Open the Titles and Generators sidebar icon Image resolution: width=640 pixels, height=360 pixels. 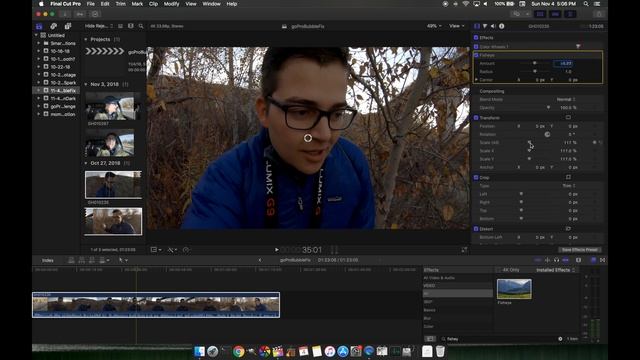click(68, 26)
